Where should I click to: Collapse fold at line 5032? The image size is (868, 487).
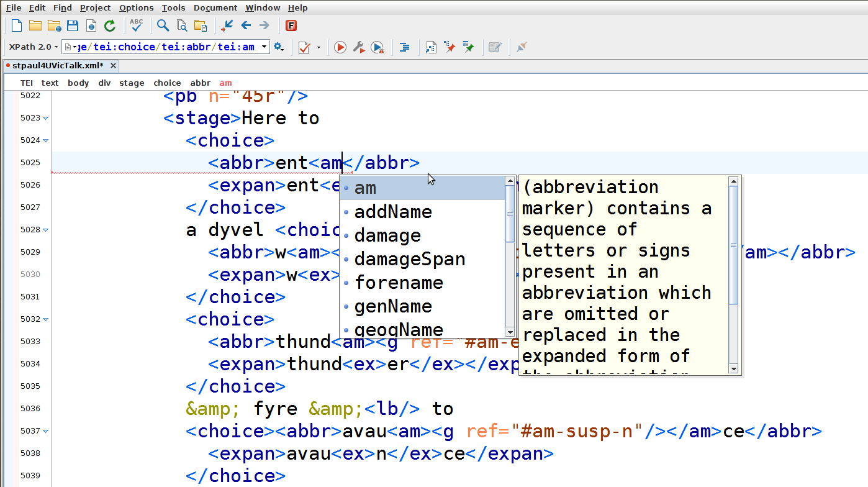(x=46, y=319)
